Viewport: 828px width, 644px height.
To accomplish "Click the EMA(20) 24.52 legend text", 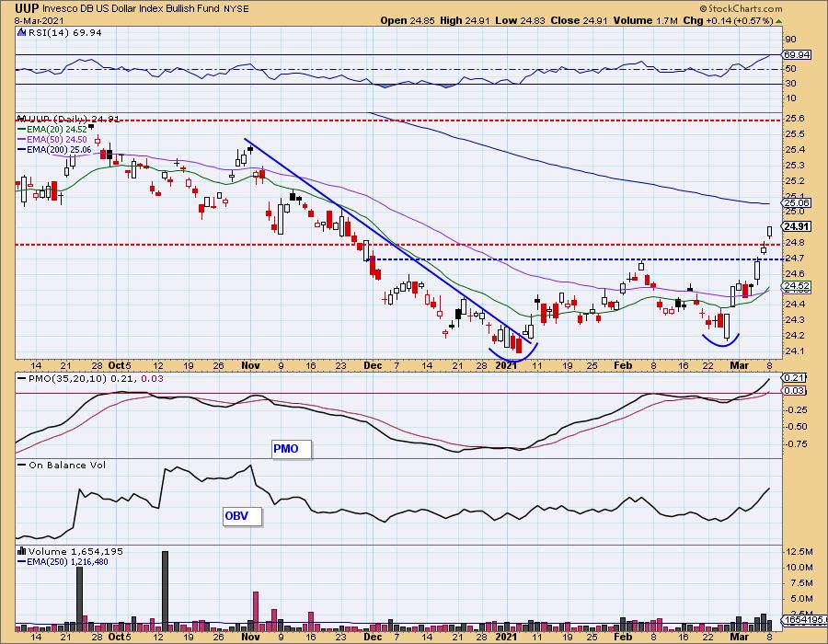I will click(x=56, y=130).
